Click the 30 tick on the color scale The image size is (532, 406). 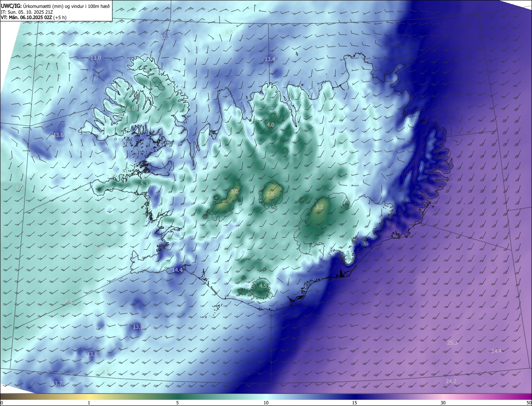point(443,403)
